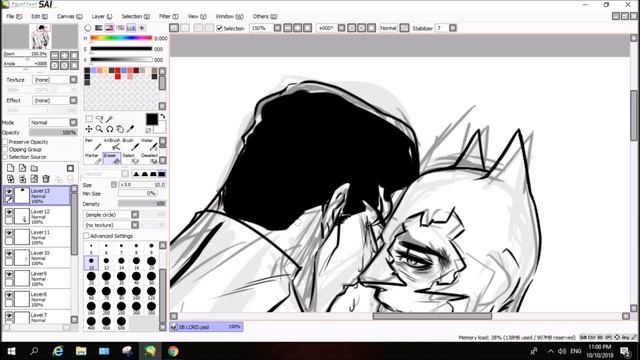
Task: Delete the current layer with trash icon
Action: (x=46, y=179)
